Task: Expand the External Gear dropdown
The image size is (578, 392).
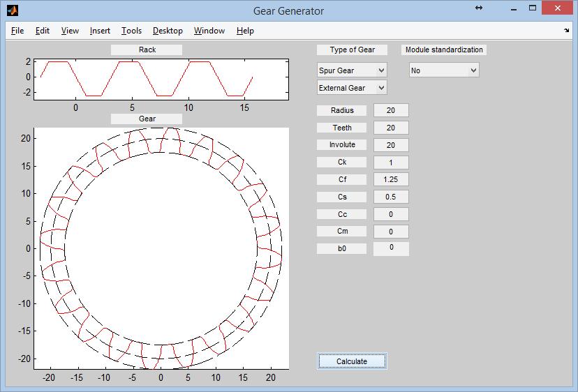Action: [352, 88]
